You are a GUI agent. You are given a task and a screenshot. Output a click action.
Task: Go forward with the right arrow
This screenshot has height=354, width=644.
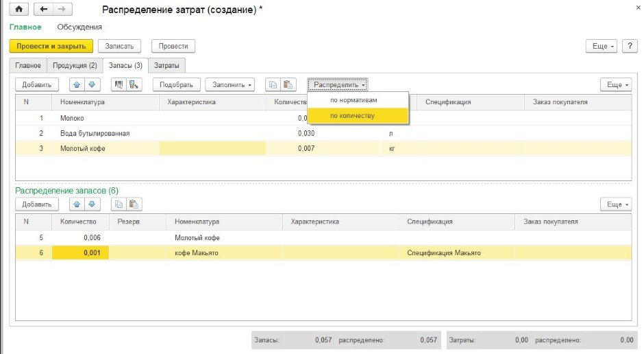62,10
